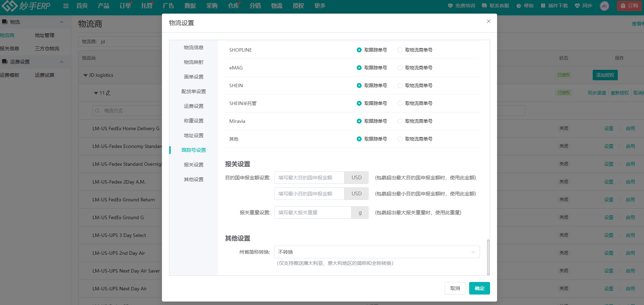Click the 添加授权 button
Viewport: 644px width, 305px height.
(x=605, y=75)
